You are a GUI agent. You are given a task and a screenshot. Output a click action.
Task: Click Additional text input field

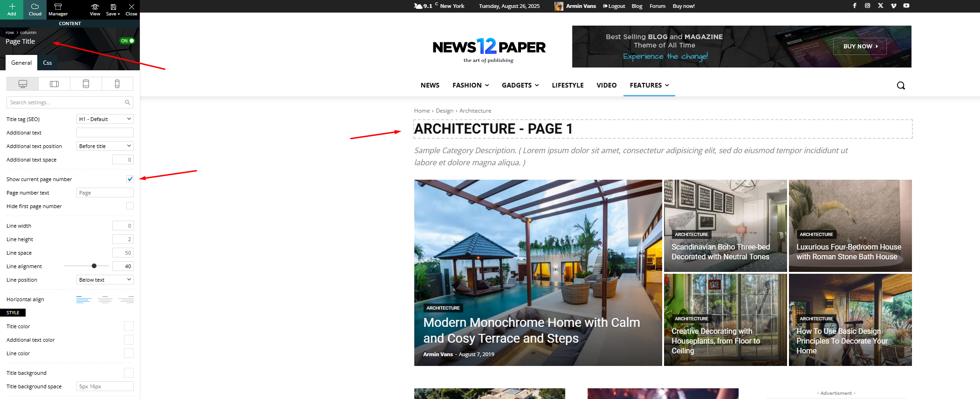(x=105, y=133)
